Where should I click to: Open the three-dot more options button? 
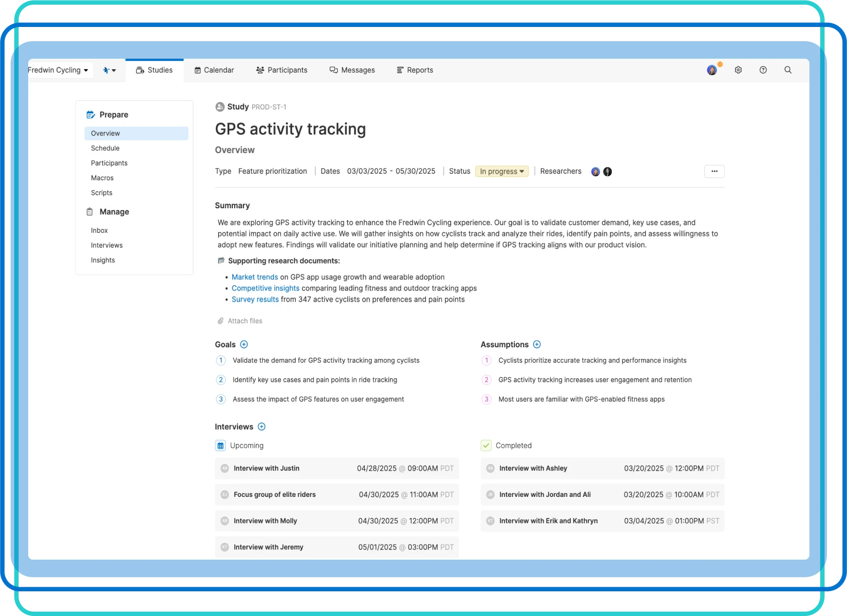coord(714,171)
